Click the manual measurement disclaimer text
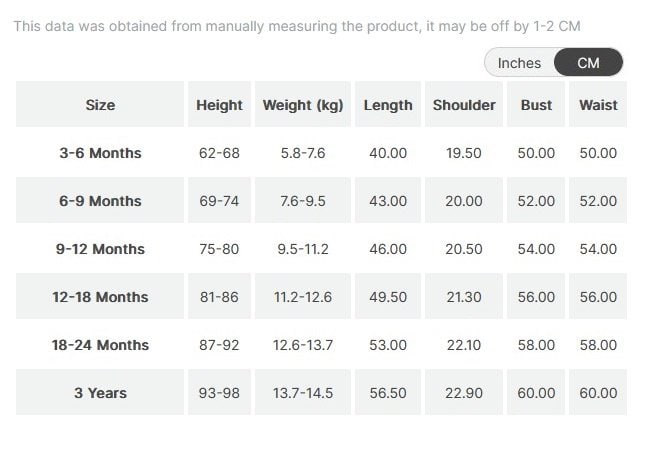This screenshot has width=669, height=459. pyautogui.click(x=296, y=25)
